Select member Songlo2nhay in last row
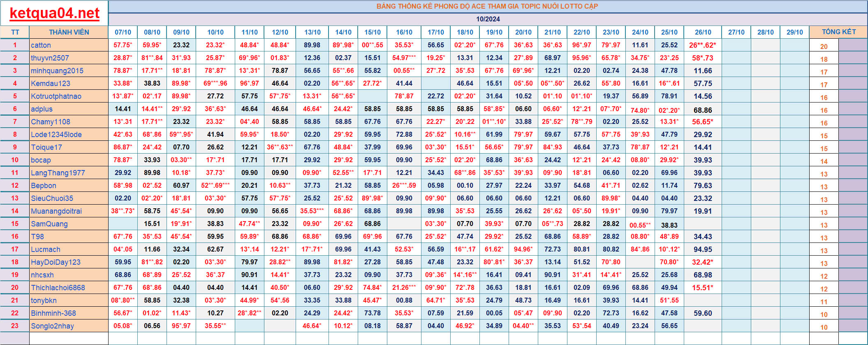Viewport: 868px width, 345px height. (52, 326)
